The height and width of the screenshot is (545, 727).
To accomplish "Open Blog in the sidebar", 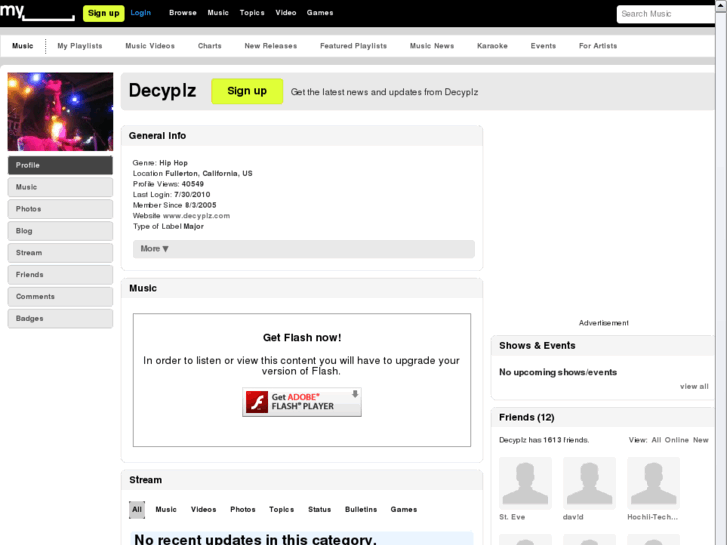I will (x=60, y=231).
